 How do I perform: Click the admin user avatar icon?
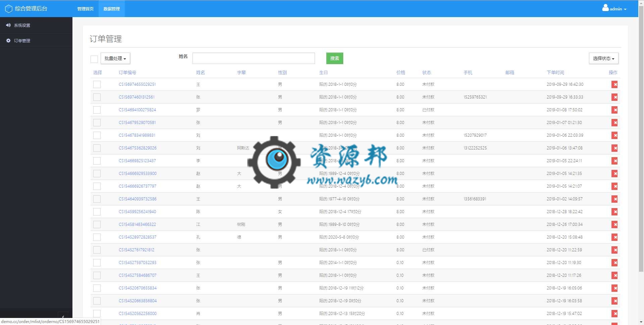(x=605, y=8)
